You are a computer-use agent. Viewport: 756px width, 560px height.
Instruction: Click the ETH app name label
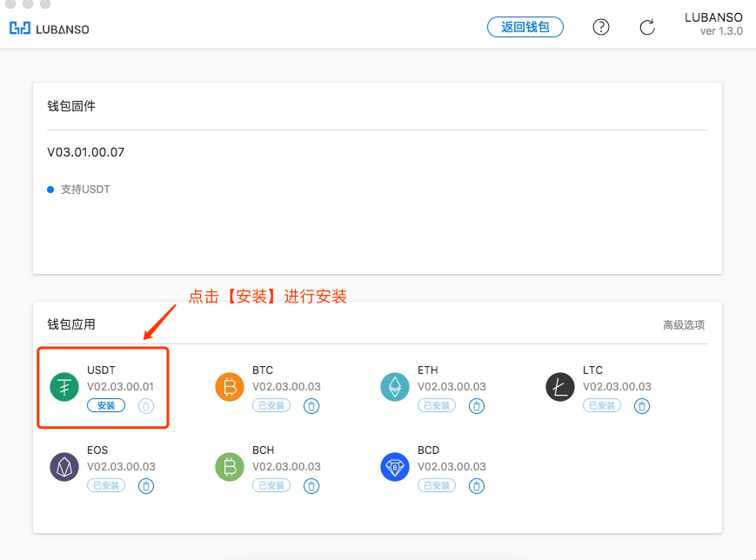point(428,370)
